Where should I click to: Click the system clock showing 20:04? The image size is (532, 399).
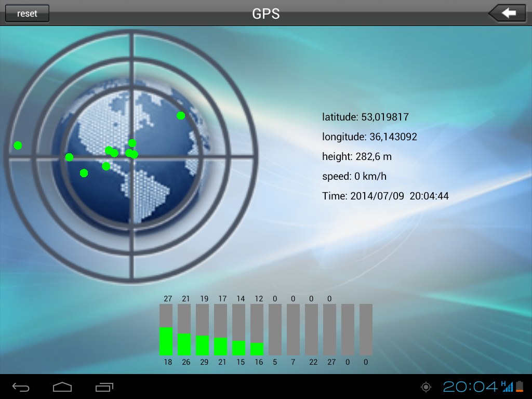(470, 387)
